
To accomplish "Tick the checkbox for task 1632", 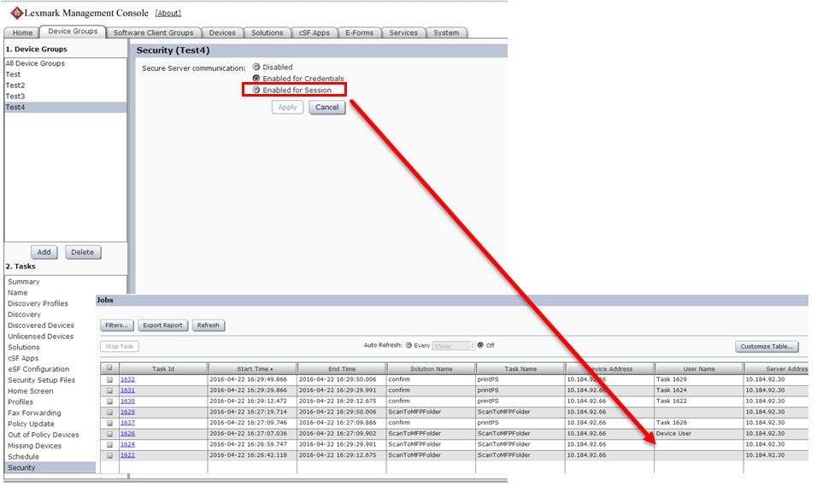I will click(109, 379).
